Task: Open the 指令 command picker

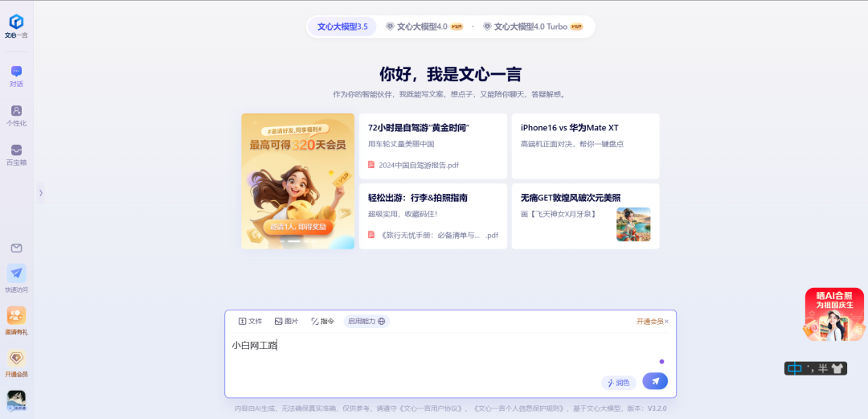Action: point(322,321)
